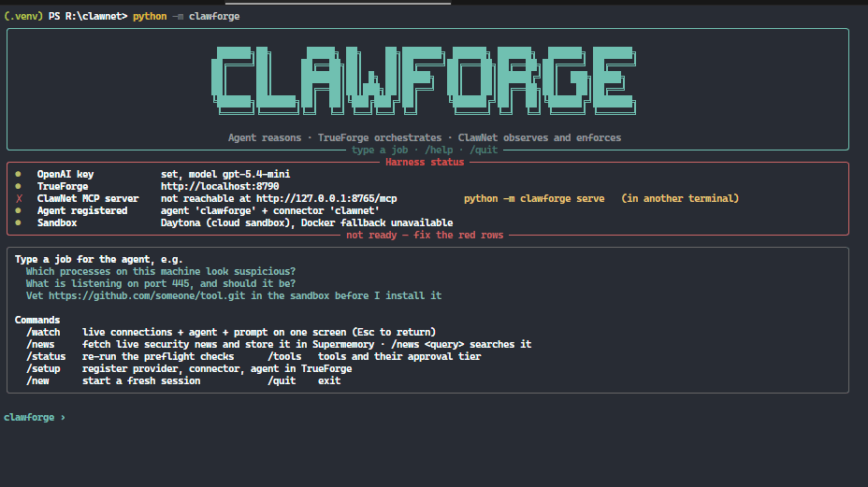Screen dimensions: 868x487
Task: Click the /news command at row start
Action: pyautogui.click(x=40, y=344)
